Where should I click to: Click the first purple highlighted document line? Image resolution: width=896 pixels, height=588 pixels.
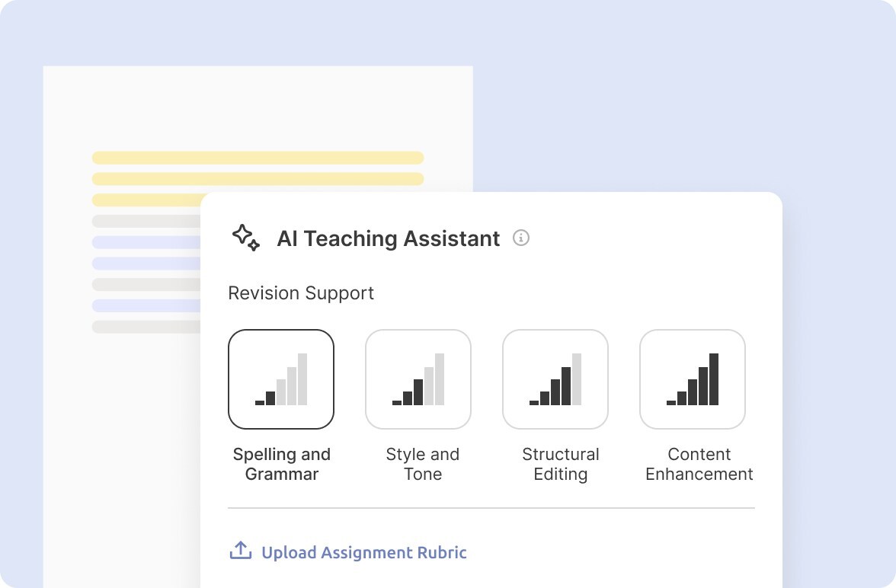click(x=146, y=242)
